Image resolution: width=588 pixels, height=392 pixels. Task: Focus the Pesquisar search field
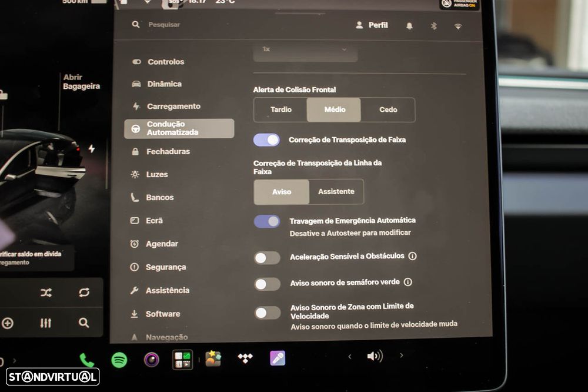[164, 24]
